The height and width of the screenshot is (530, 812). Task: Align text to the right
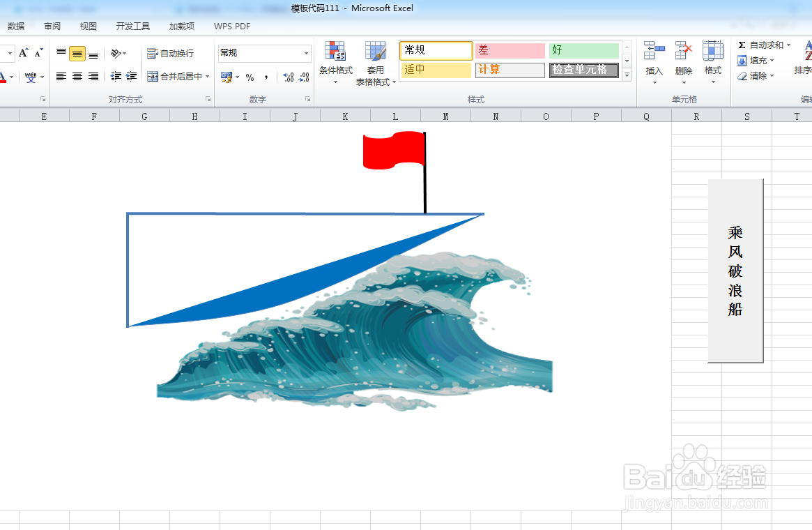(93, 76)
